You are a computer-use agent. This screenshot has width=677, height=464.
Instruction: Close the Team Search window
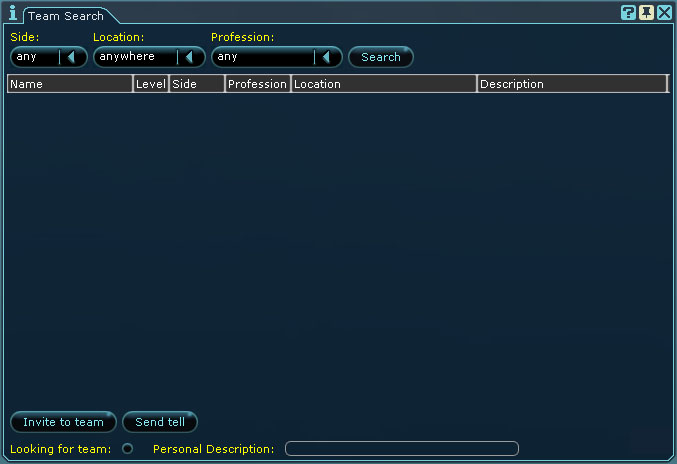(664, 13)
